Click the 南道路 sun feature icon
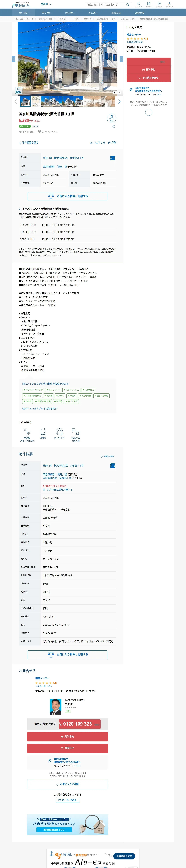This screenshot has height=868, width=186. tap(27, 432)
